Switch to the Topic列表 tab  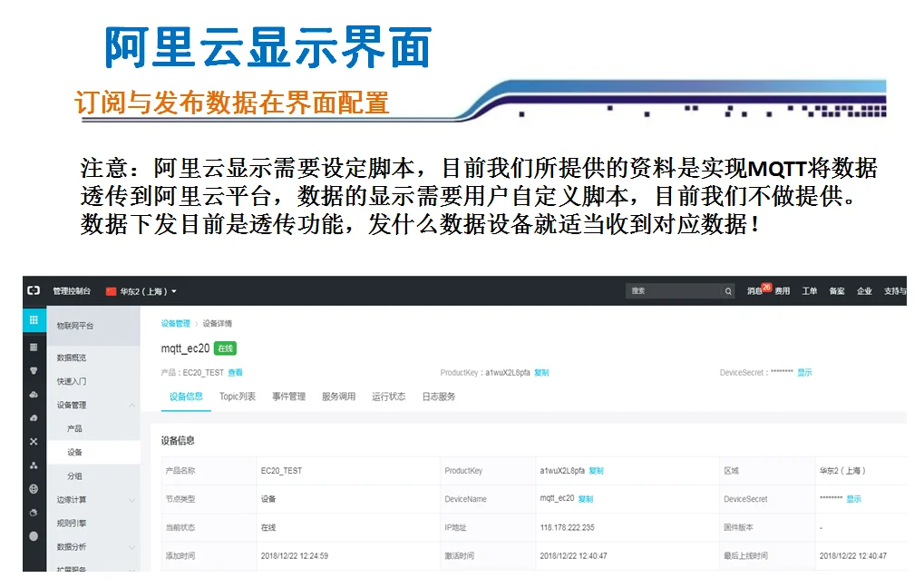pos(238,397)
